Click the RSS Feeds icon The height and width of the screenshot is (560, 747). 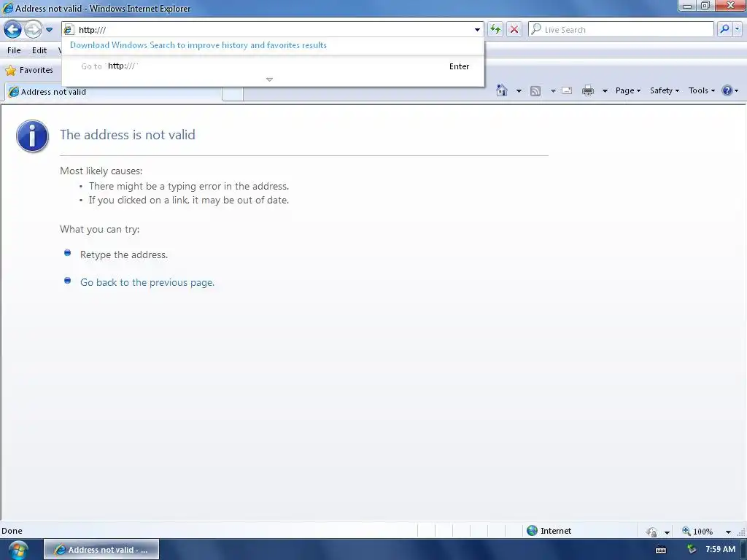point(535,90)
